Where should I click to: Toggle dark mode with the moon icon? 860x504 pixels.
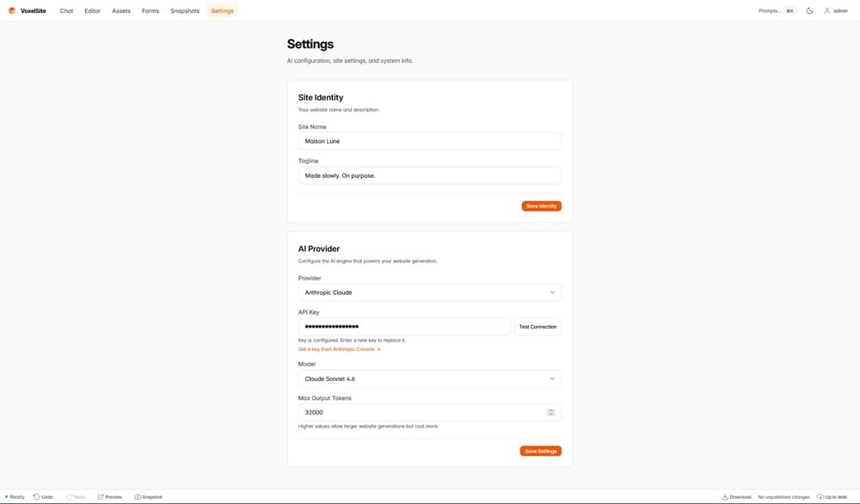click(809, 11)
